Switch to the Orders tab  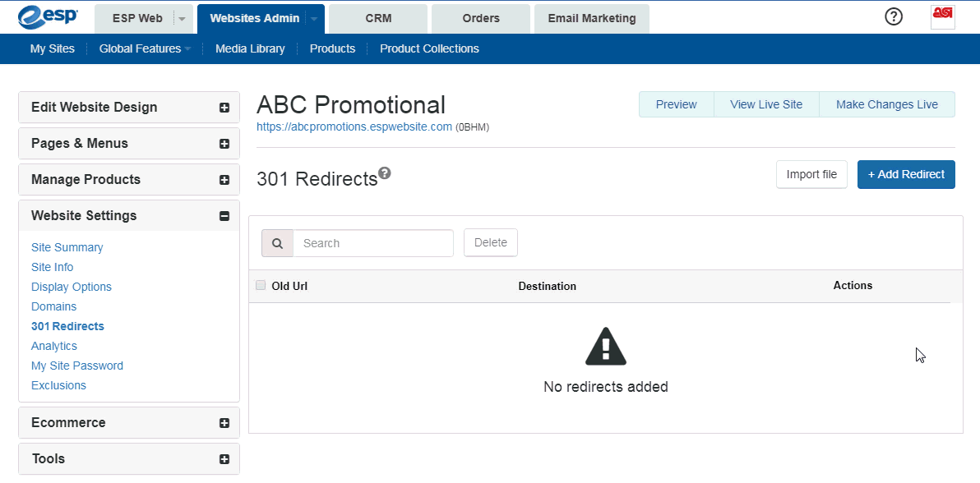pyautogui.click(x=481, y=19)
